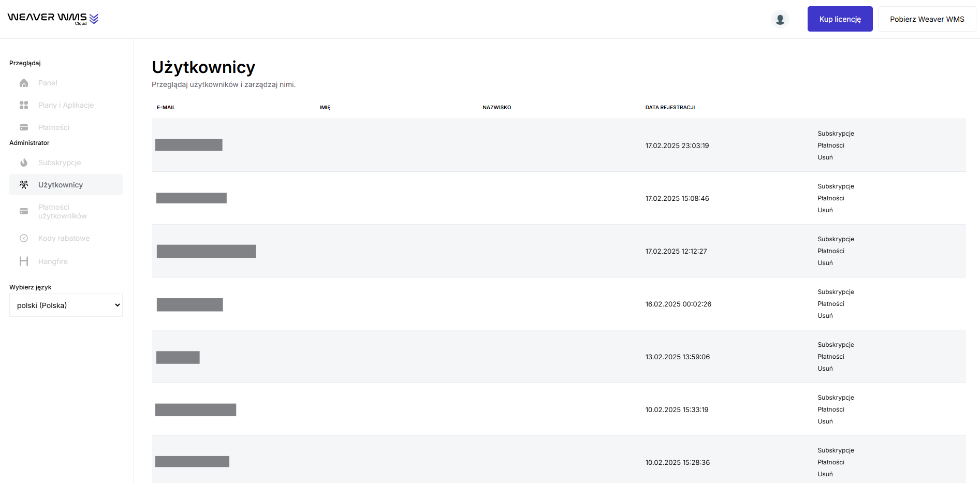Viewport: 980px width, 483px height.
Task: Click the Hangfire H icon
Action: [24, 261]
